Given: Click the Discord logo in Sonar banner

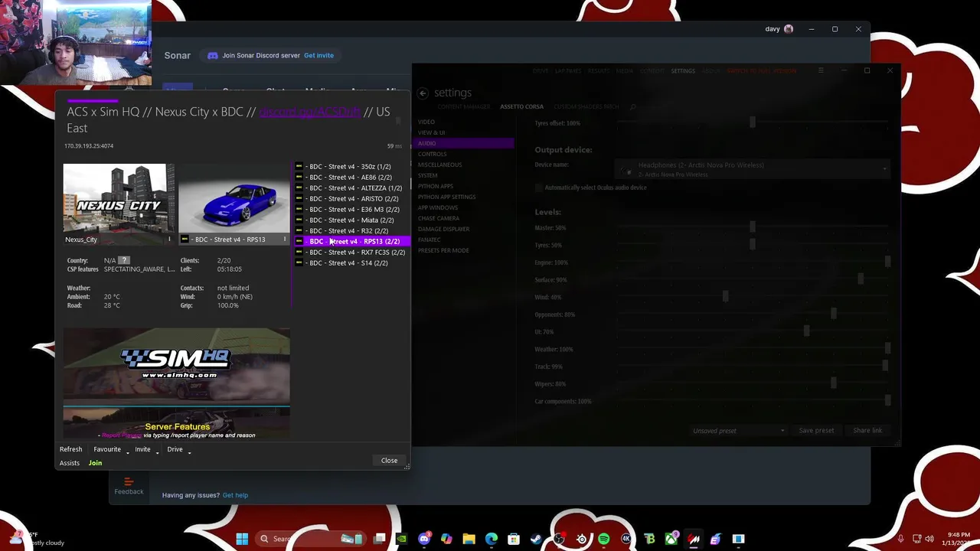Looking at the screenshot, I should click(x=213, y=55).
